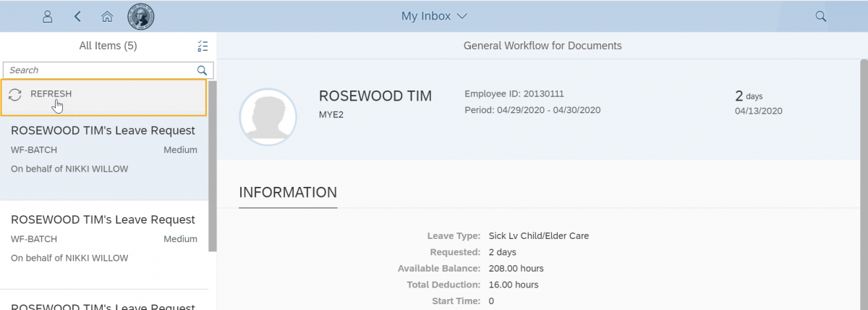Open the second ROSEWOOD TIM's Leave Request

pyautogui.click(x=103, y=220)
